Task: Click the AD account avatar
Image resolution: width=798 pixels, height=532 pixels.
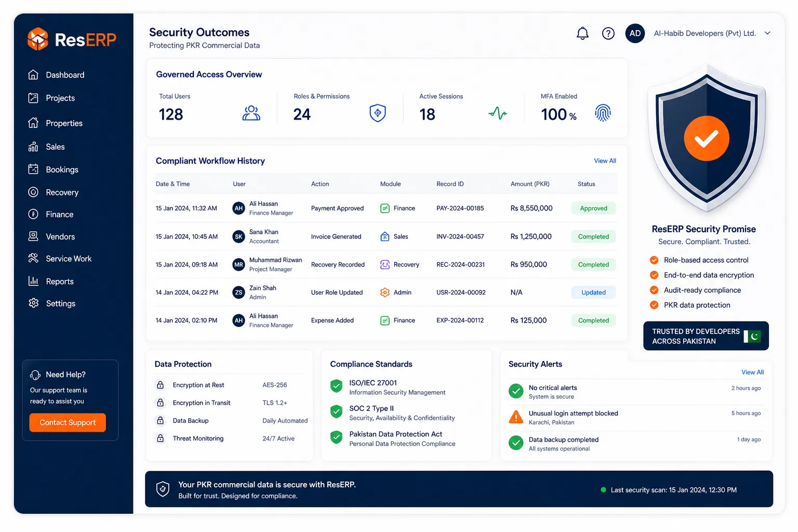Action: pyautogui.click(x=635, y=33)
